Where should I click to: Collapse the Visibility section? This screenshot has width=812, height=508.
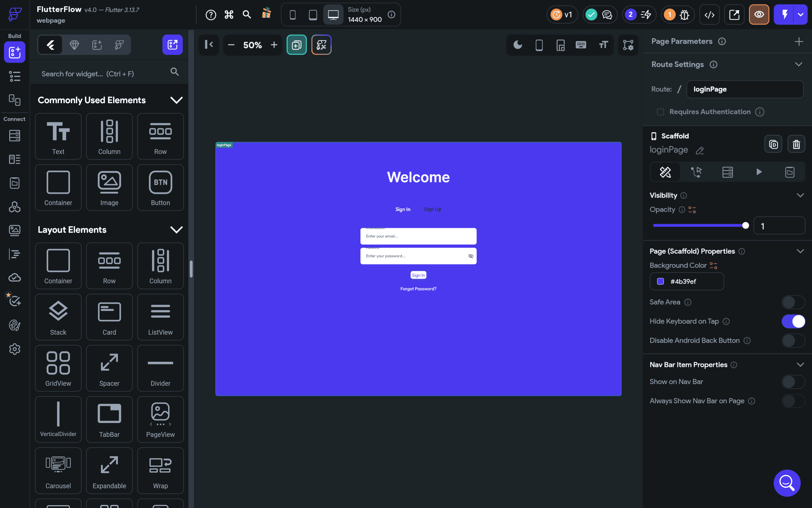[x=800, y=195]
